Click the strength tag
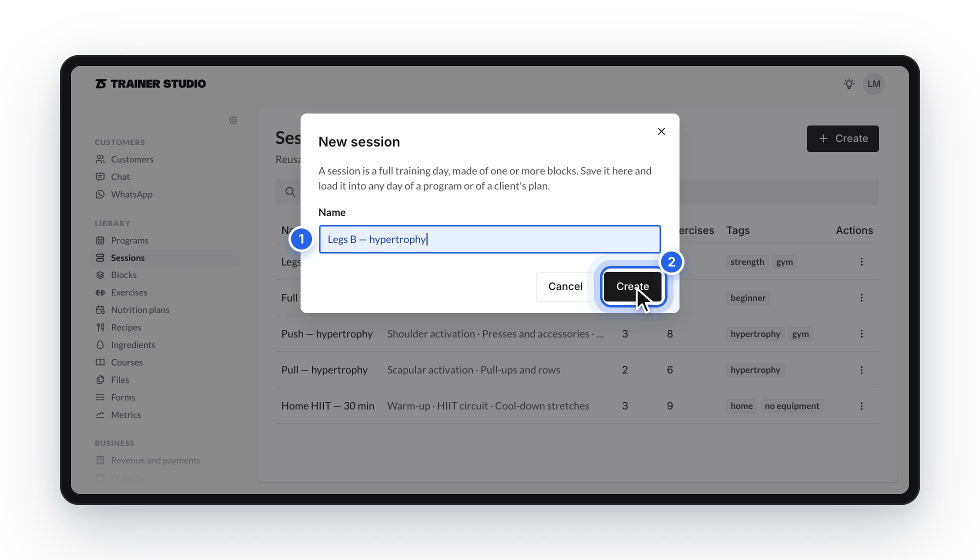Screen dimensions: 980x560 pyautogui.click(x=747, y=262)
